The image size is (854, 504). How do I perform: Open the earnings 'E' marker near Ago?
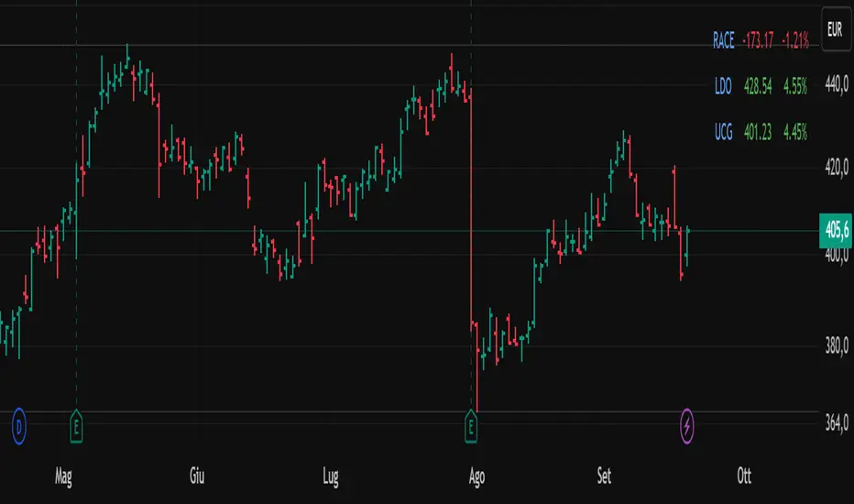point(471,426)
